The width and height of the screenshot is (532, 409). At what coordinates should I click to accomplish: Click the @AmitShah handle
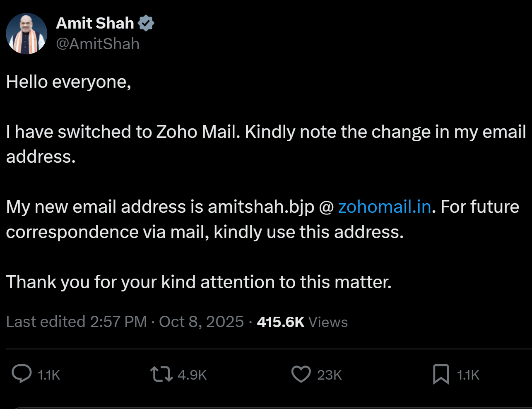tap(98, 44)
